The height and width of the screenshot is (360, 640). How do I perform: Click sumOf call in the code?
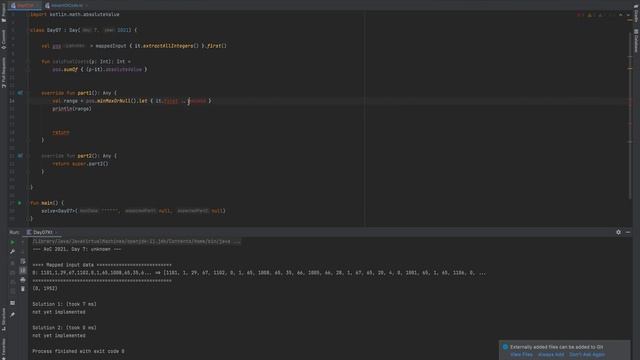click(x=71, y=69)
